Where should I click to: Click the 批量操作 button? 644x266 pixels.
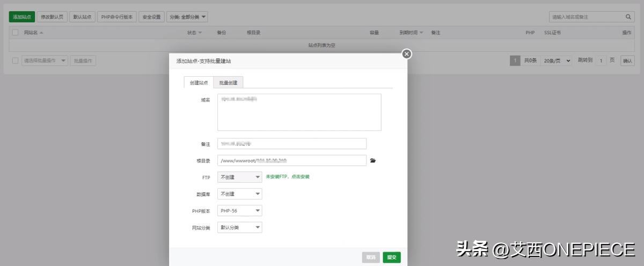click(83, 61)
